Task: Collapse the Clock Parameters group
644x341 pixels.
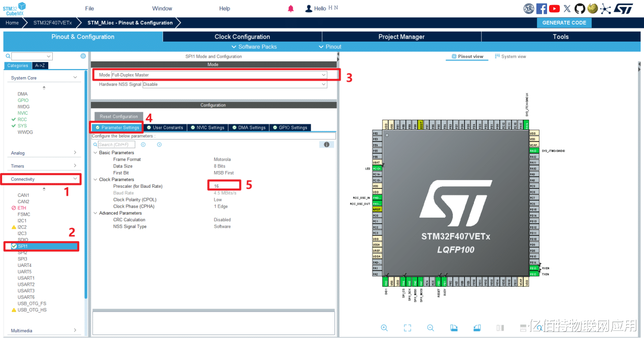Action: pyautogui.click(x=95, y=180)
